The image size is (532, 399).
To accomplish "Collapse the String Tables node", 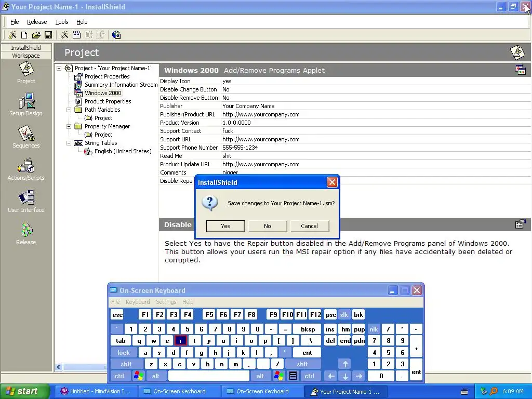I will pos(69,143).
